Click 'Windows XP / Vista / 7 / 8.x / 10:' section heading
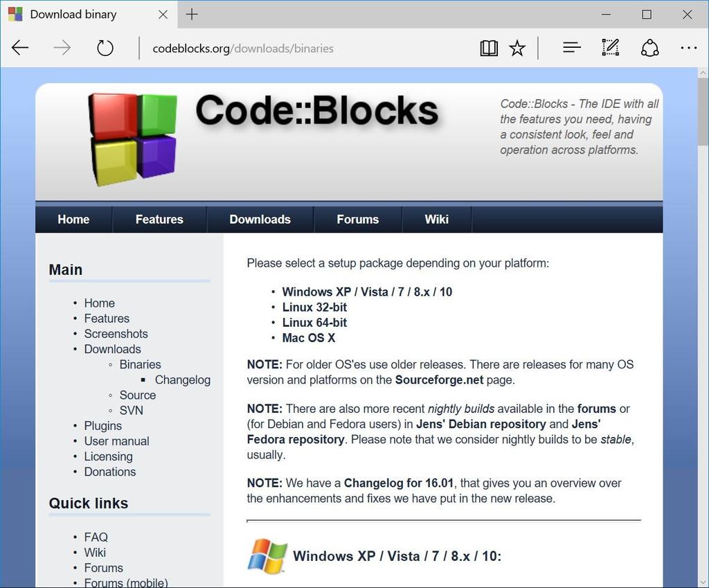The height and width of the screenshot is (588, 709). tap(397, 556)
